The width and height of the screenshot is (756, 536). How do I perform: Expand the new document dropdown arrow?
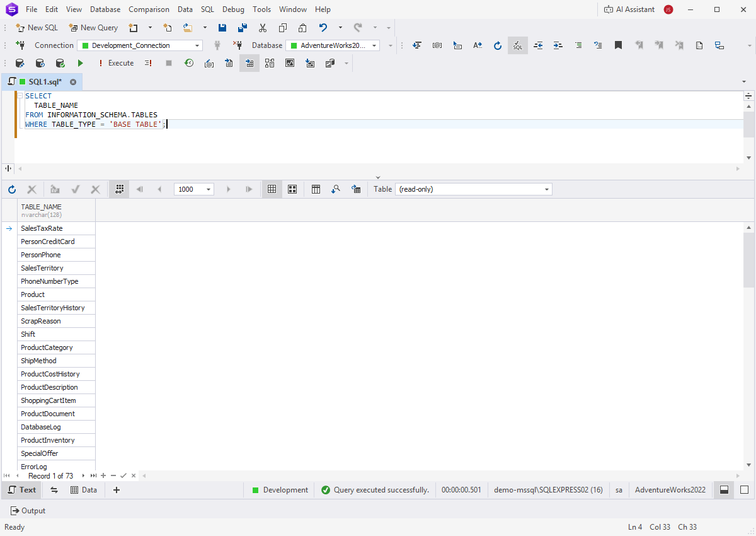point(150,28)
